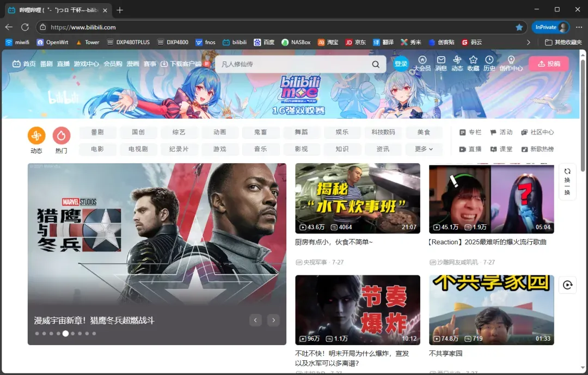Open the 专栏 link
Screen dimensions: 588x375
click(470, 132)
